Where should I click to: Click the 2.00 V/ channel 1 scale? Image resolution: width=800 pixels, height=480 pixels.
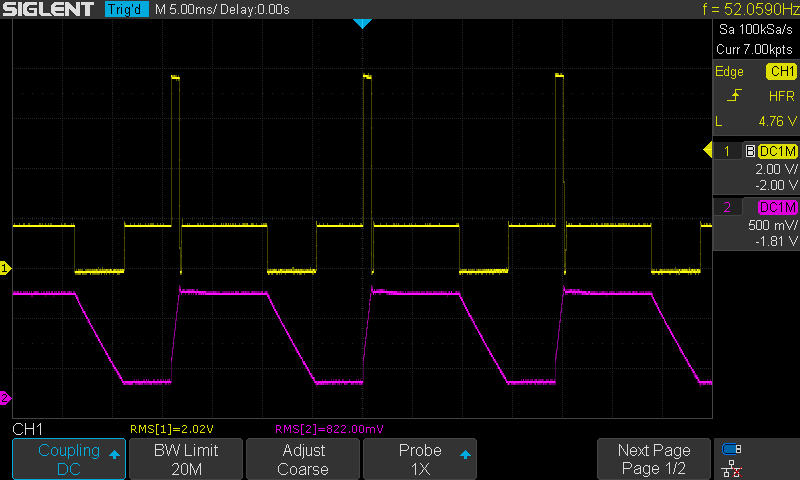tap(776, 169)
